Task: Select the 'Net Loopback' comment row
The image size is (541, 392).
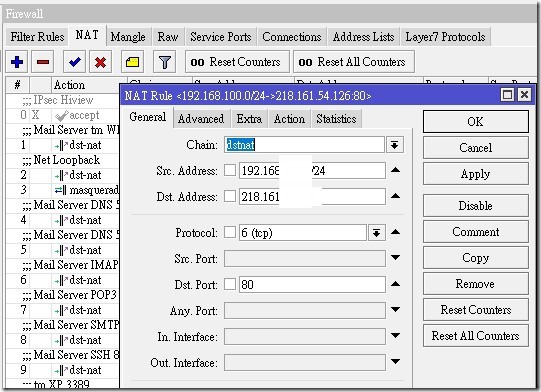Action: 62,160
